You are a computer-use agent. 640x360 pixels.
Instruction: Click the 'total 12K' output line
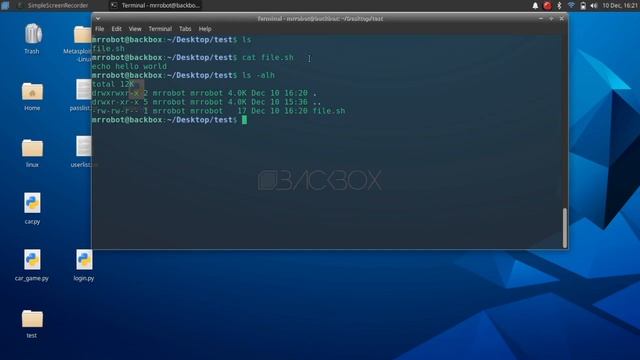point(113,84)
